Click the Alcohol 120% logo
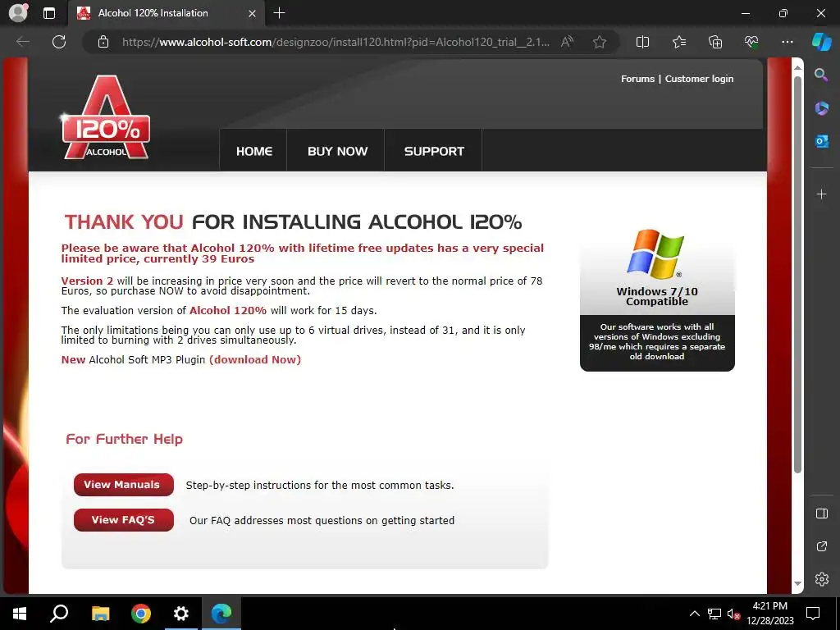Image resolution: width=840 pixels, height=630 pixels. point(106,118)
